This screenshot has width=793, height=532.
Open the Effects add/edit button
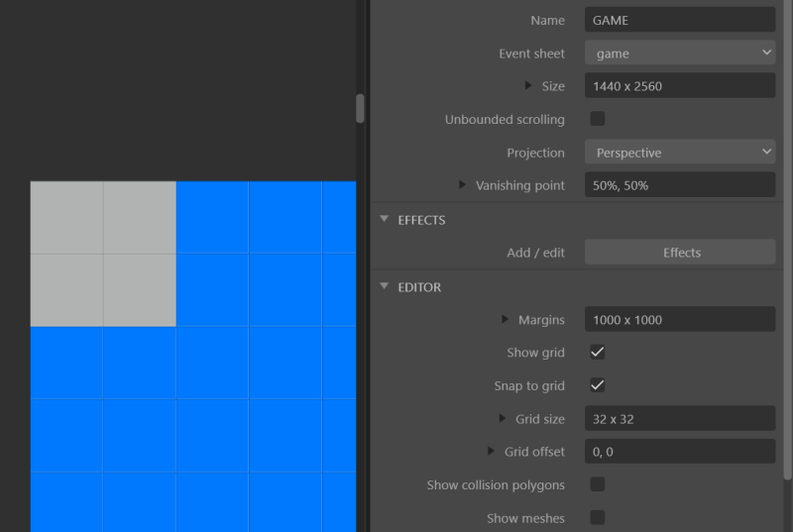click(x=680, y=252)
